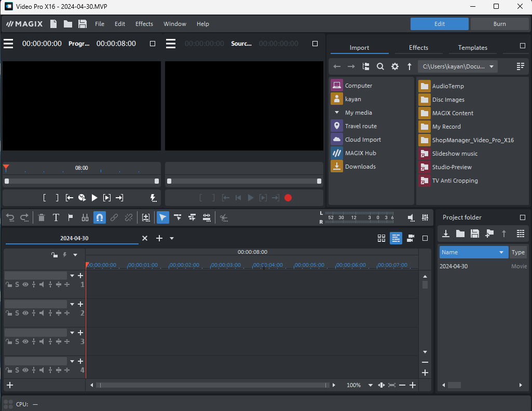
Task: Click the group objects chain link icon
Action: click(x=114, y=218)
